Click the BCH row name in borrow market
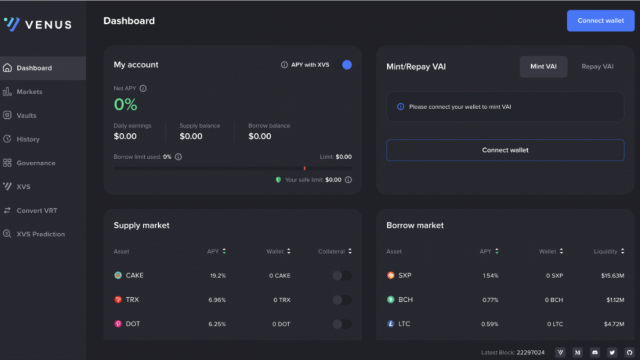640x360 pixels. click(405, 300)
